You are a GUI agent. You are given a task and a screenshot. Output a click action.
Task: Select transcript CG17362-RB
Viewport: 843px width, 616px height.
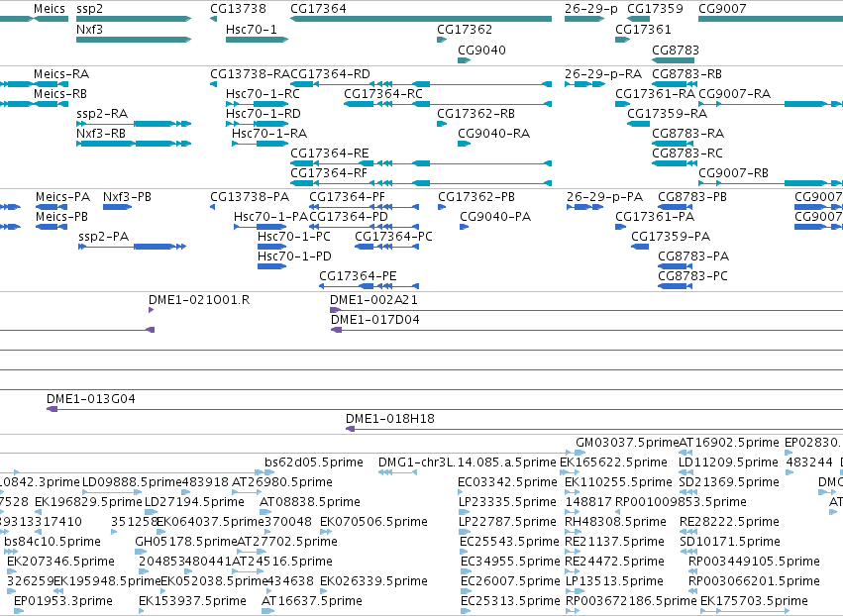(x=475, y=114)
